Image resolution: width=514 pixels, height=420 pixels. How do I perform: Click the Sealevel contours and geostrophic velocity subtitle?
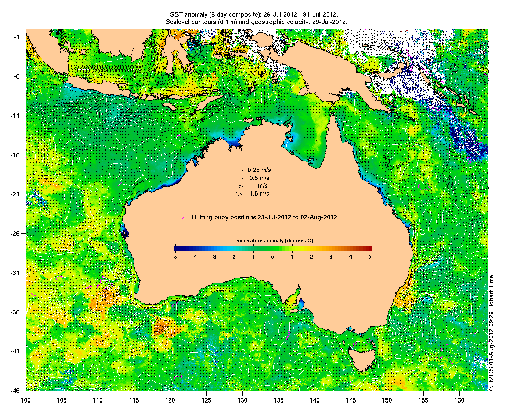(x=256, y=22)
